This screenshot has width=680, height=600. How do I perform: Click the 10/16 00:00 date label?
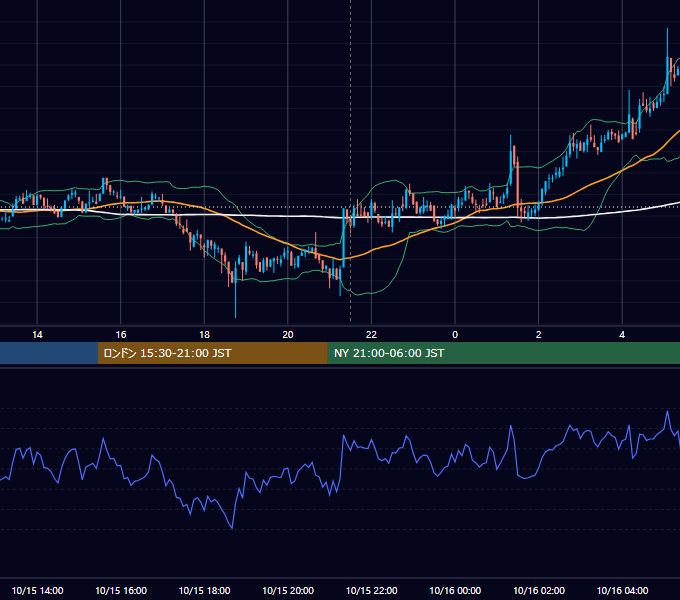[455, 590]
